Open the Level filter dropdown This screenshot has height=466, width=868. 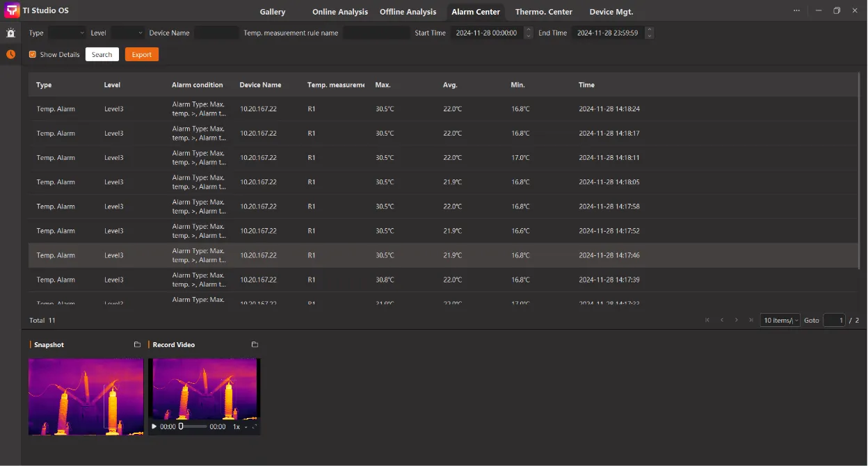pyautogui.click(x=128, y=33)
